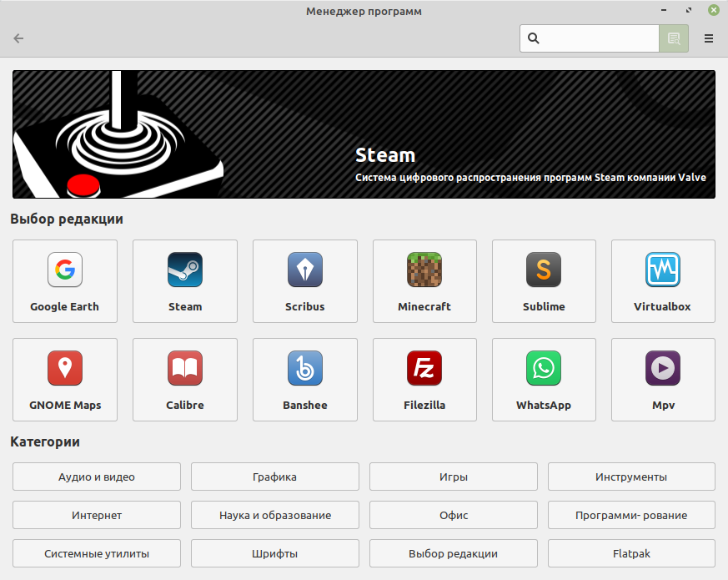Open the Инструменты category
The width and height of the screenshot is (728, 580).
[x=631, y=477]
